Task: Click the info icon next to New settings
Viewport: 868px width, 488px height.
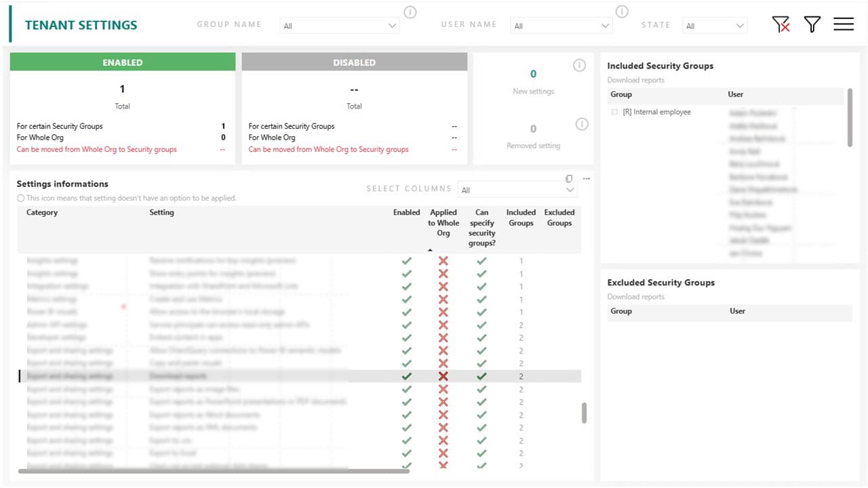Action: tap(579, 65)
